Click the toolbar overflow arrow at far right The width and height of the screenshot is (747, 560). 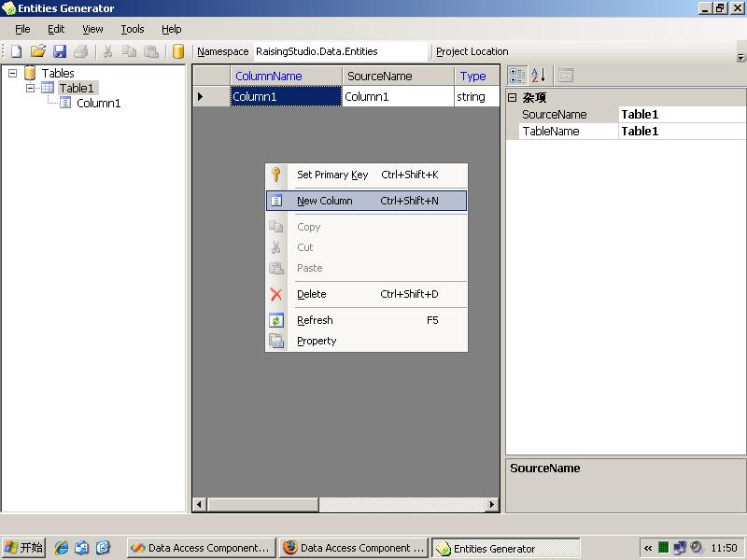pos(740,56)
